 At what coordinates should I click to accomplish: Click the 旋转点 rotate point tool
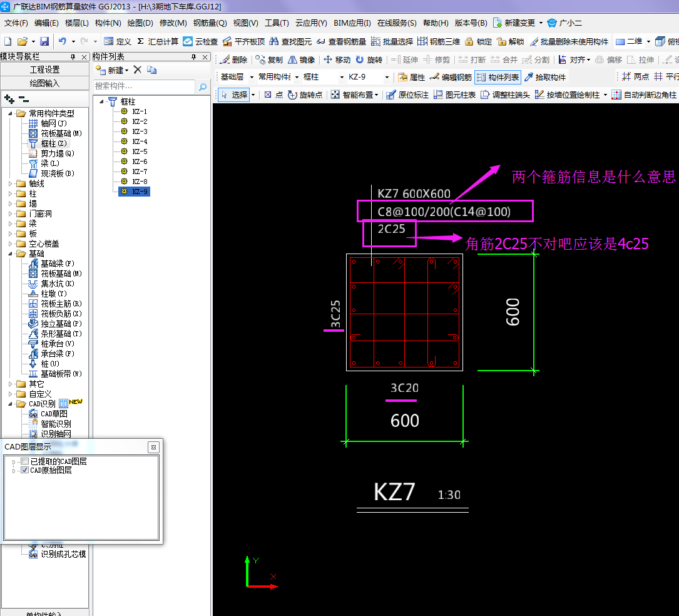305,95
